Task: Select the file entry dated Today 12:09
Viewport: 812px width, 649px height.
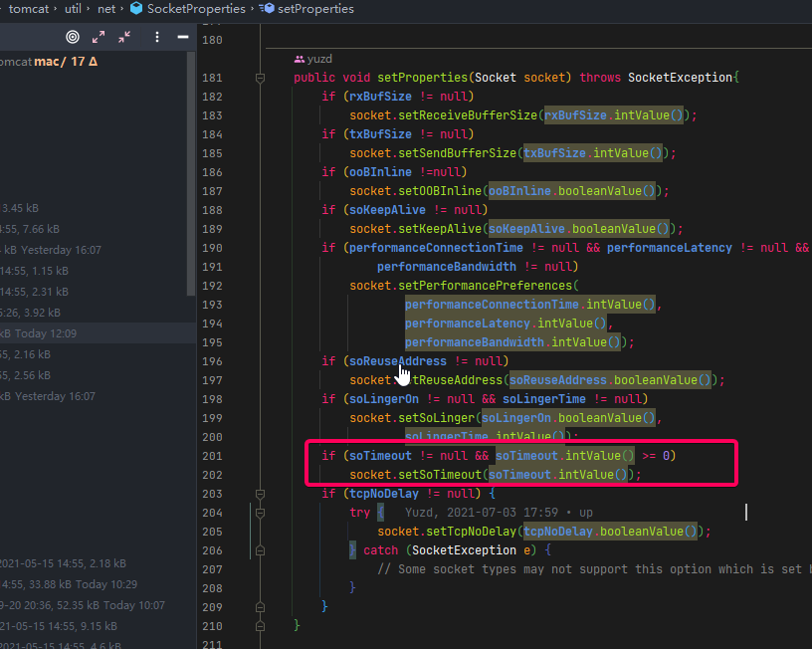Action: (x=40, y=333)
